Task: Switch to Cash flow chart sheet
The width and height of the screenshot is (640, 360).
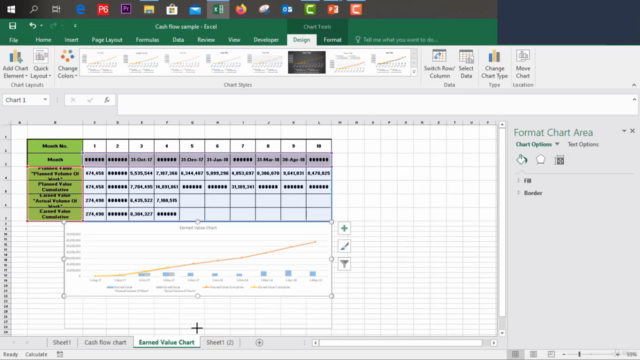Action: tap(105, 342)
